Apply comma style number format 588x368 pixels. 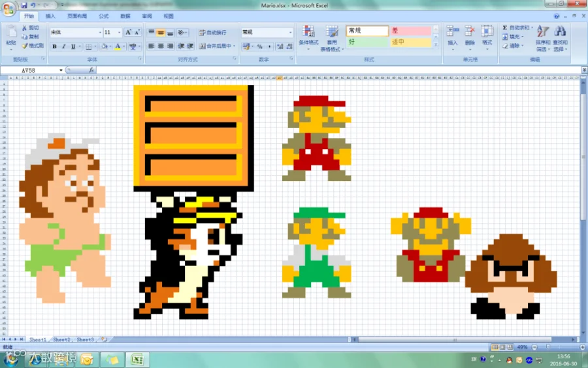pyautogui.click(x=269, y=46)
